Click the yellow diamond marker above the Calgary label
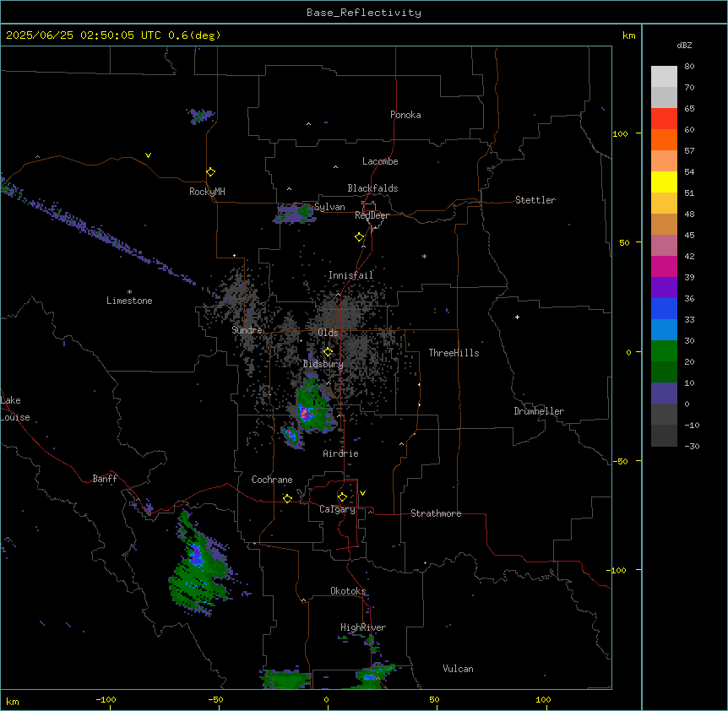This screenshot has width=728, height=711. coord(342,497)
